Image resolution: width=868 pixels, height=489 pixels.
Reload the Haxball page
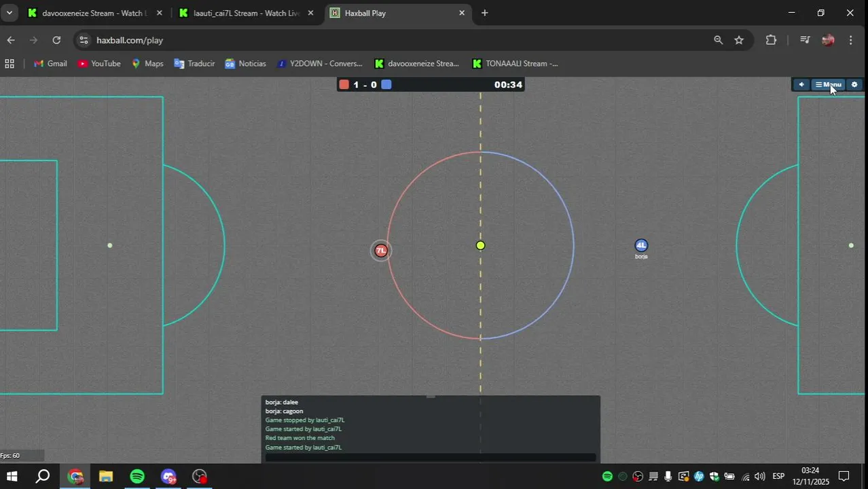coord(56,40)
